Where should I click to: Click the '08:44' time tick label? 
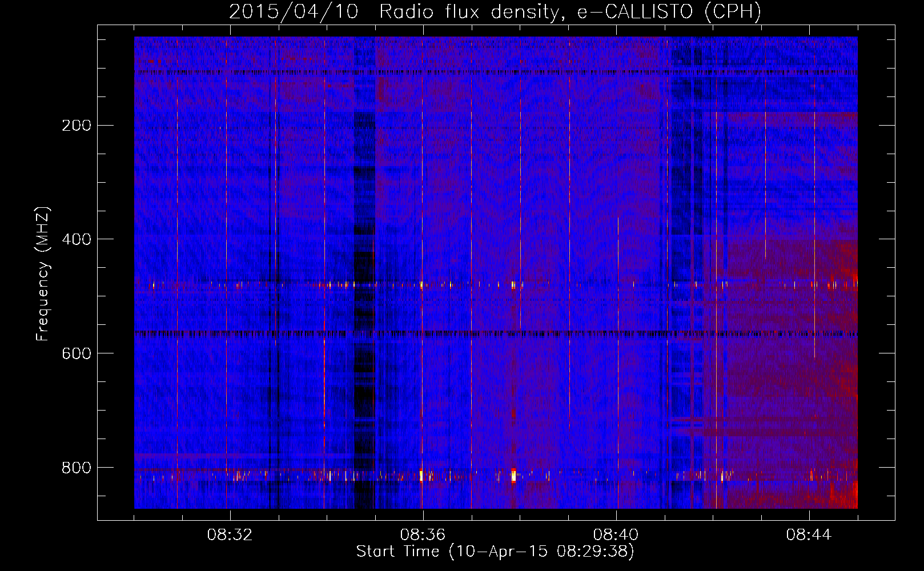pos(809,535)
